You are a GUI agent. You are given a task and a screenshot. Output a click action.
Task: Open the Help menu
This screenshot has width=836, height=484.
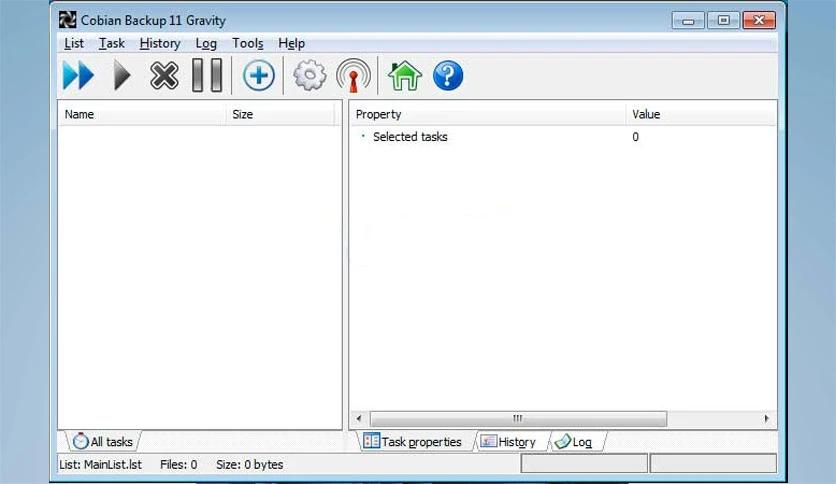(292, 43)
